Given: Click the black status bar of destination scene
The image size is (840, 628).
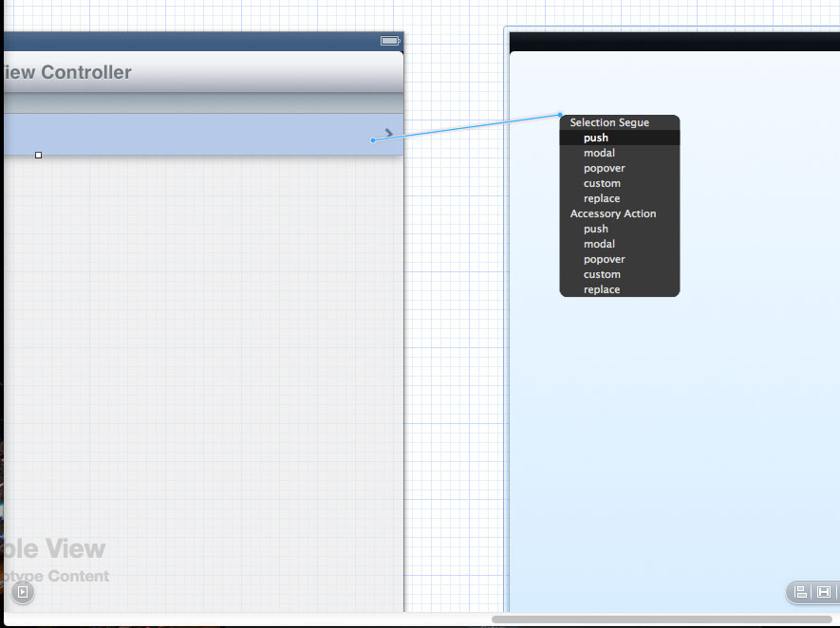Looking at the screenshot, I should (x=674, y=42).
